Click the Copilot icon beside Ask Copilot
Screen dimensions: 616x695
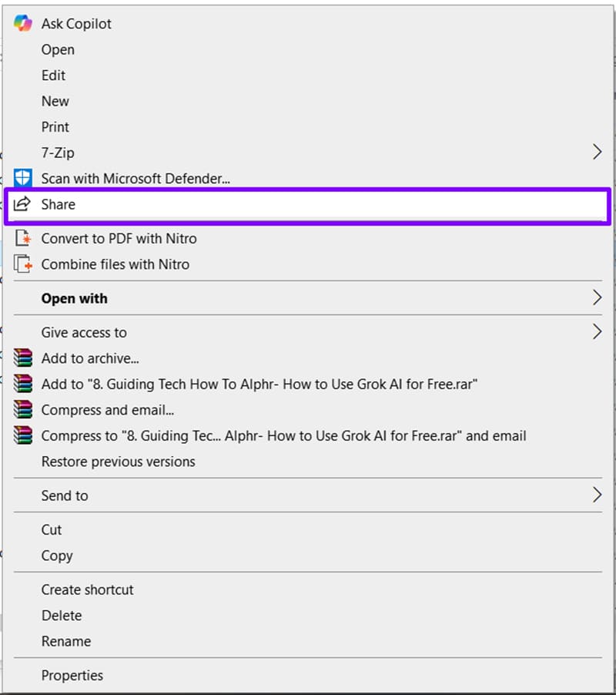click(22, 23)
